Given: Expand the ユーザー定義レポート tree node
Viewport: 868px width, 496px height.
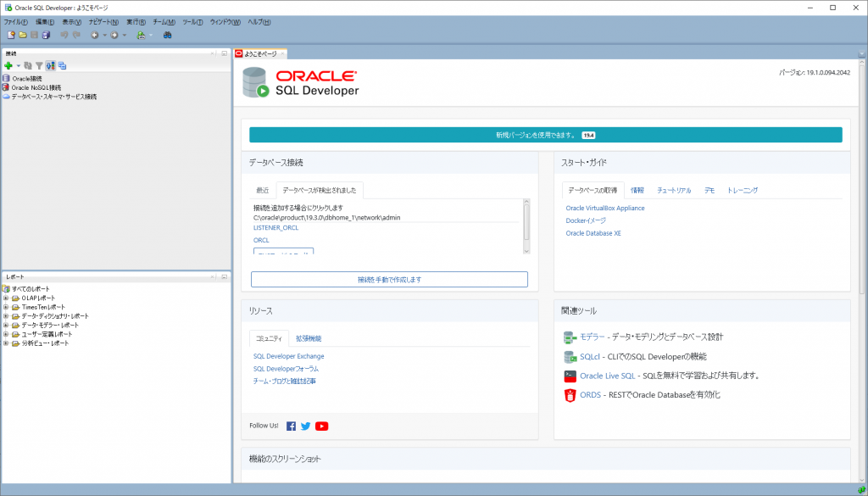Looking at the screenshot, I should click(6, 334).
